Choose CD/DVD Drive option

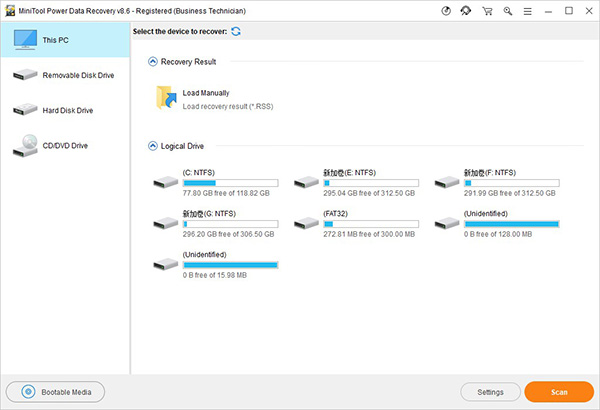click(65, 145)
